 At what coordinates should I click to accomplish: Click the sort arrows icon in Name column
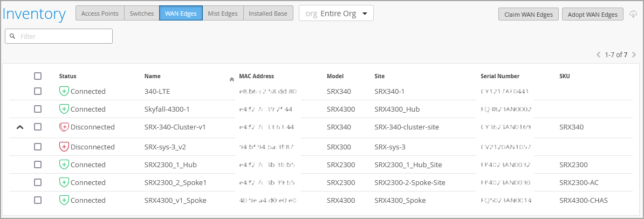click(x=231, y=79)
